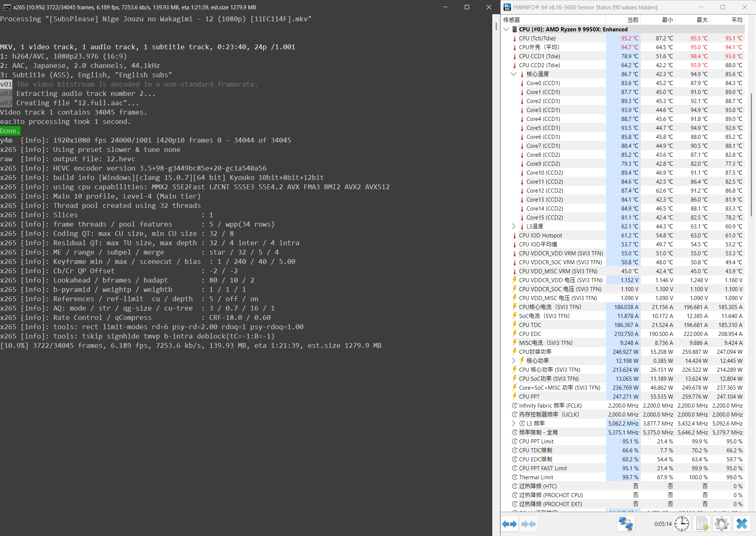Click the HWiNFO app icon in title bar
Viewport: 756px width, 536px height.
tap(507, 7)
